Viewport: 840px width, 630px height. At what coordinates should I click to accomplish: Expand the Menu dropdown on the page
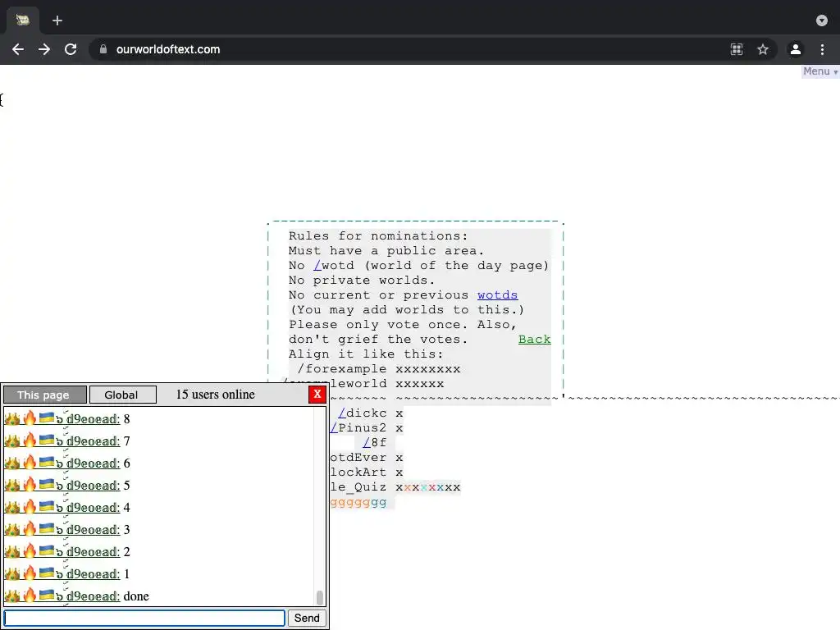820,71
